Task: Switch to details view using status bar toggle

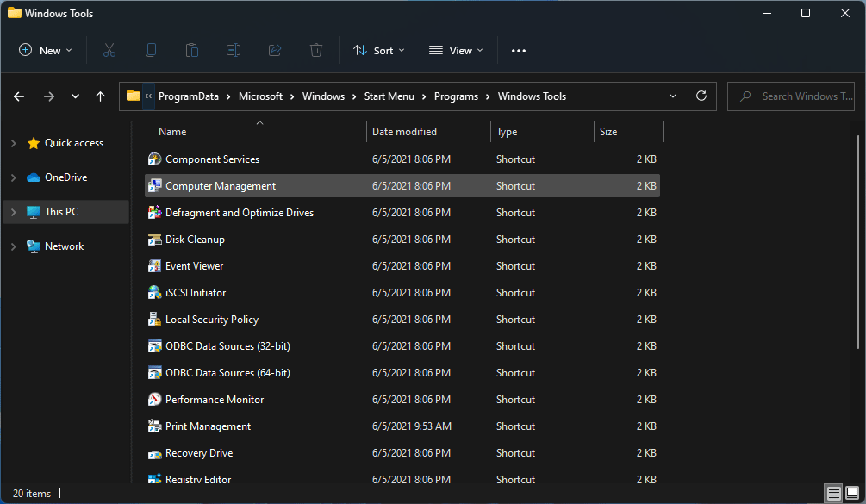Action: tap(832, 493)
